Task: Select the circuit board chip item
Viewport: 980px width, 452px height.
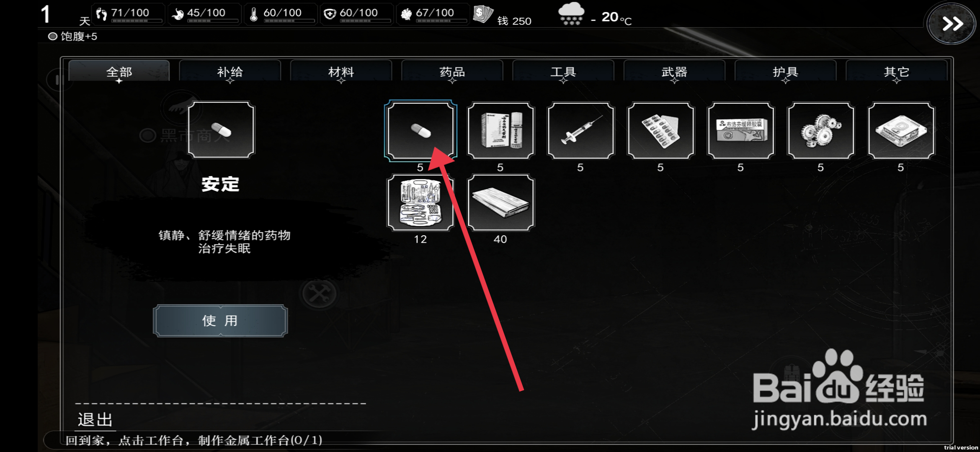Action: click(x=901, y=131)
